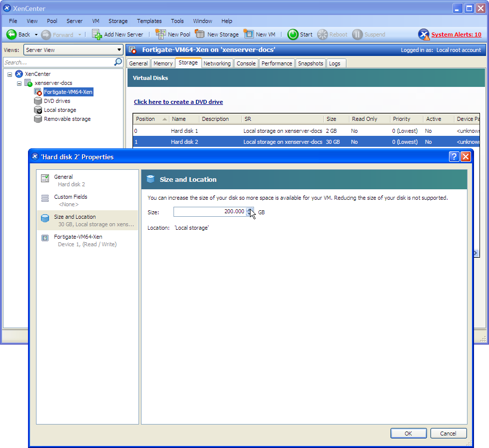Start the VM with the green power icon
Image resolution: width=489 pixels, height=448 pixels.
tap(293, 34)
